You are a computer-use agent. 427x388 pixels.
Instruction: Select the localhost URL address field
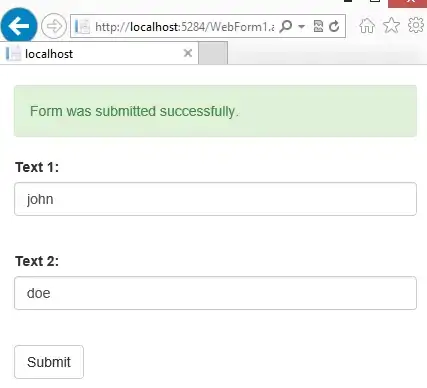pyautogui.click(x=184, y=26)
